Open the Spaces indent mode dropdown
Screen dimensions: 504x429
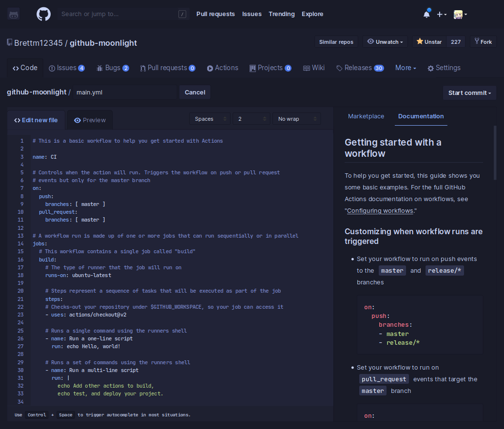click(210, 119)
